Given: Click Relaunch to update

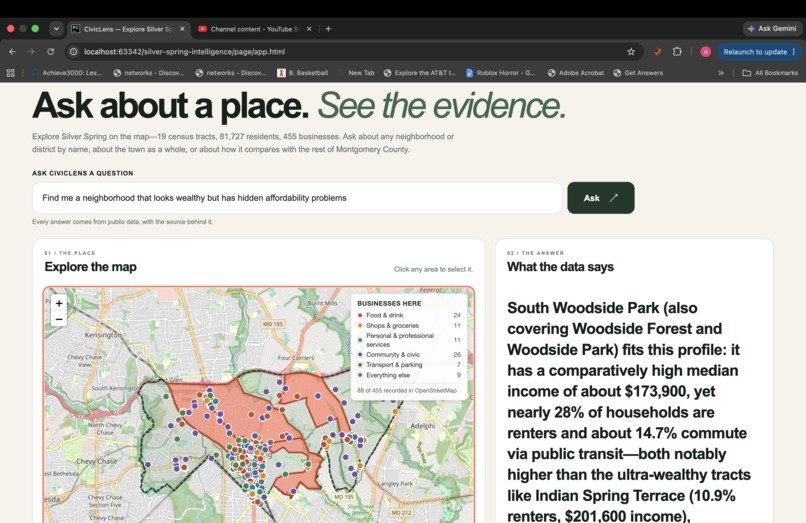Looking at the screenshot, I should (755, 51).
